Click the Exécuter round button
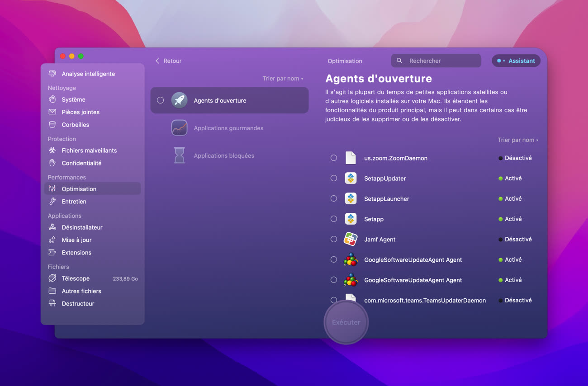The width and height of the screenshot is (588, 386). coord(346,322)
